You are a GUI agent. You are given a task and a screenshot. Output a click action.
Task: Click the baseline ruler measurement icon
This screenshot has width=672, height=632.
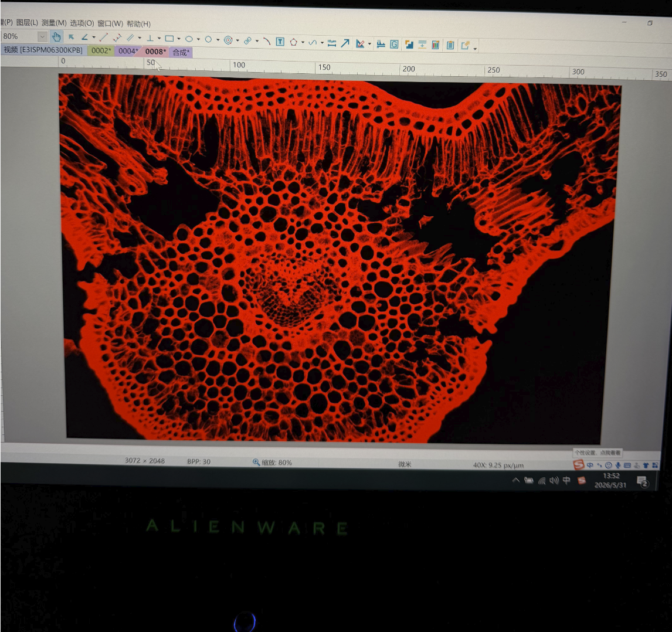click(381, 44)
